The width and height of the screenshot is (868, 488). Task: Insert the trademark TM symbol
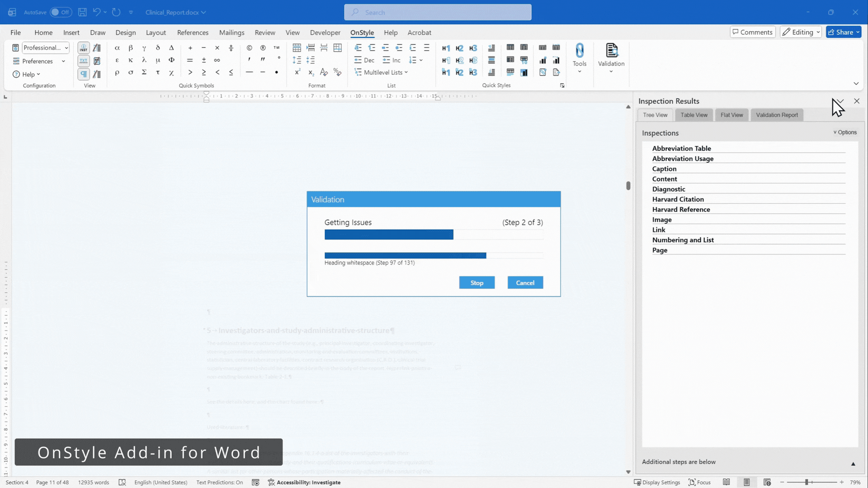[x=276, y=48]
